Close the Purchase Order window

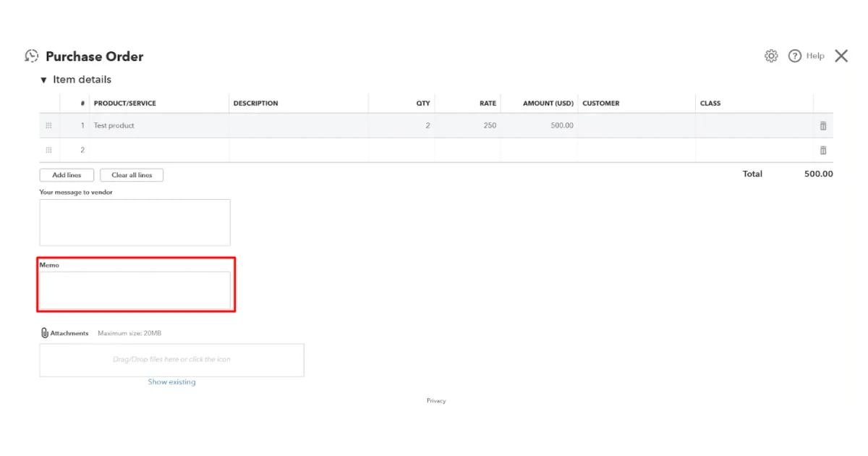point(841,56)
